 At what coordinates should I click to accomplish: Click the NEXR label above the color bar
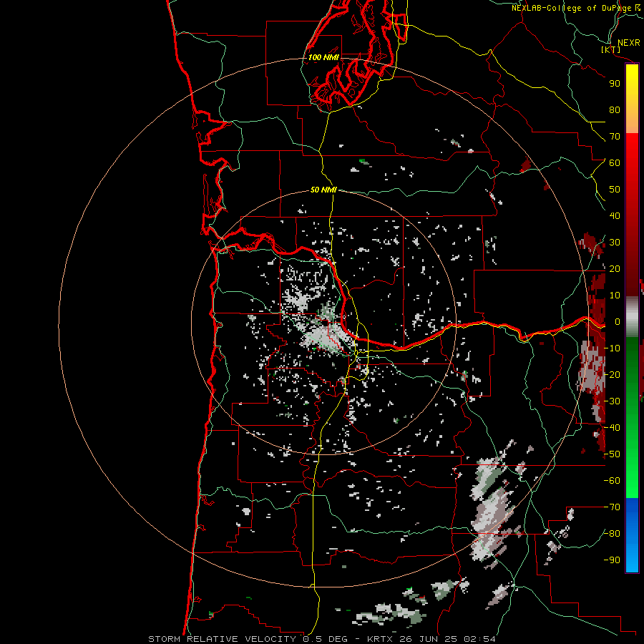[x=628, y=43]
